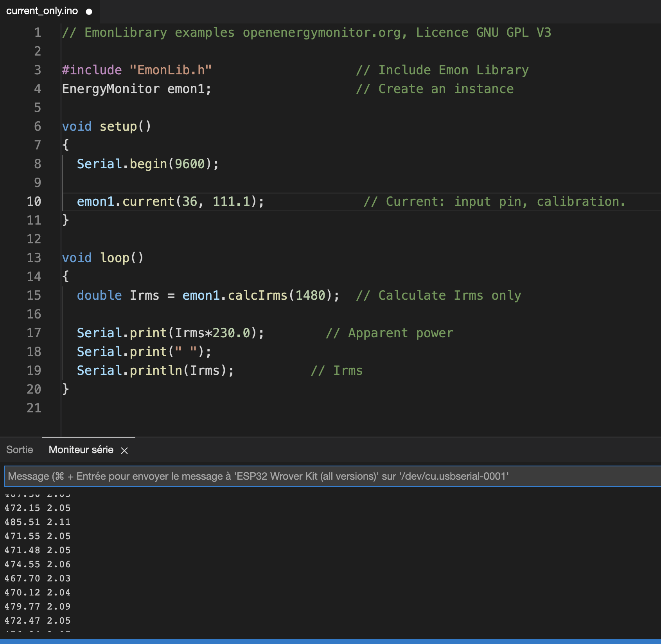661x644 pixels.
Task: Switch to the Sortie panel tab
Action: 20,450
